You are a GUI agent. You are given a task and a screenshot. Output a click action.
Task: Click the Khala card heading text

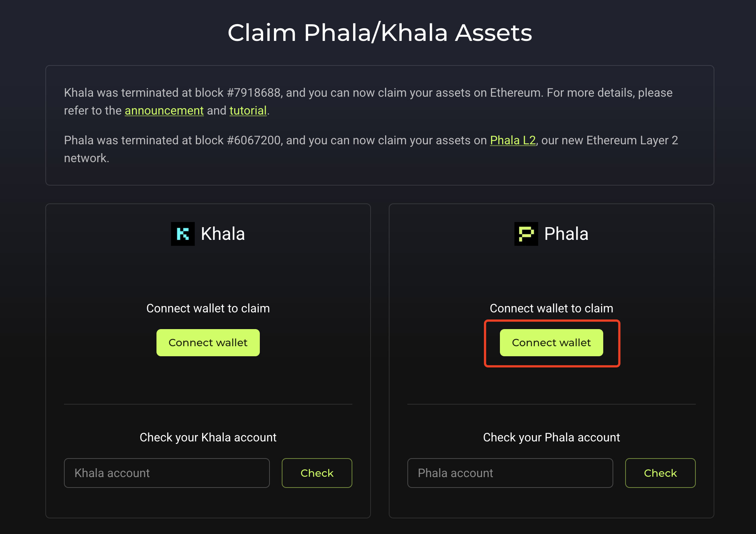click(x=223, y=234)
